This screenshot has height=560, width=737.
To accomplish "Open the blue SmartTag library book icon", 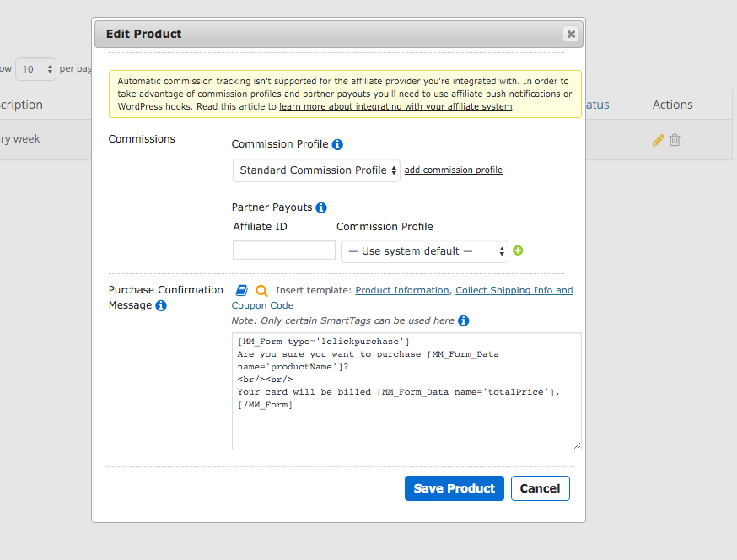I will click(242, 291).
